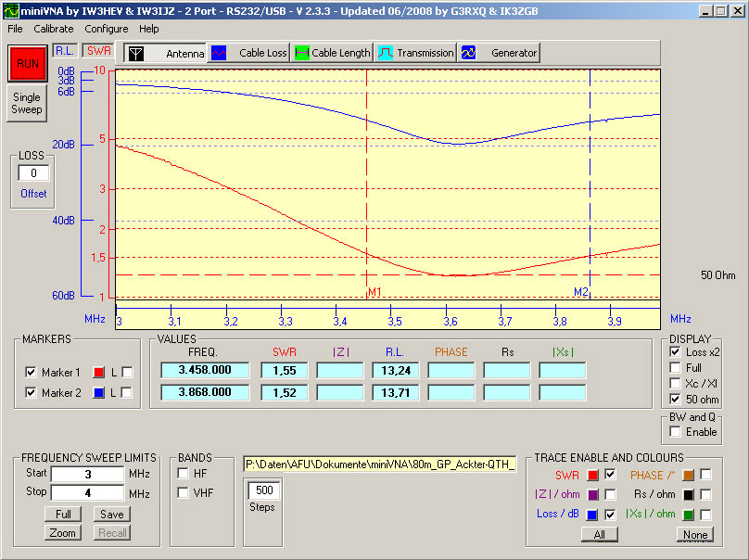This screenshot has height=560, width=749.
Task: Click the red SWR colour swatch
Action: 592,475
